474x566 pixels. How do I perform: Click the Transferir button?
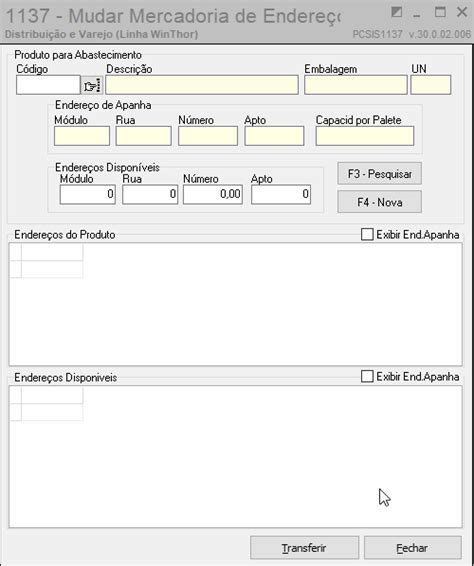coord(304,548)
